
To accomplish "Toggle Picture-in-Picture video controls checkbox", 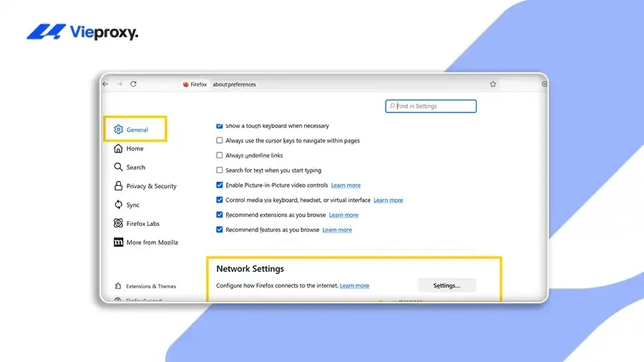I will 220,185.
